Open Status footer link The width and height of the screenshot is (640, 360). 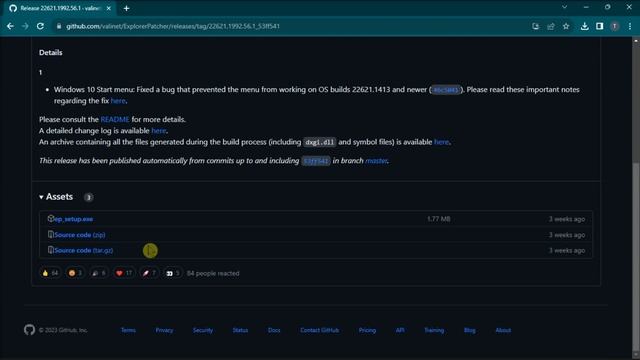click(240, 330)
